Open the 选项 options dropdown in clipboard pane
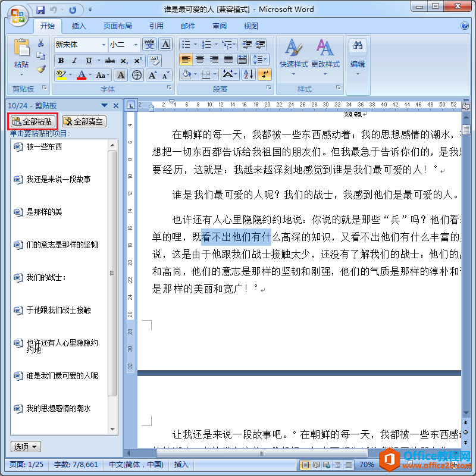The height and width of the screenshot is (476, 476). (x=26, y=447)
